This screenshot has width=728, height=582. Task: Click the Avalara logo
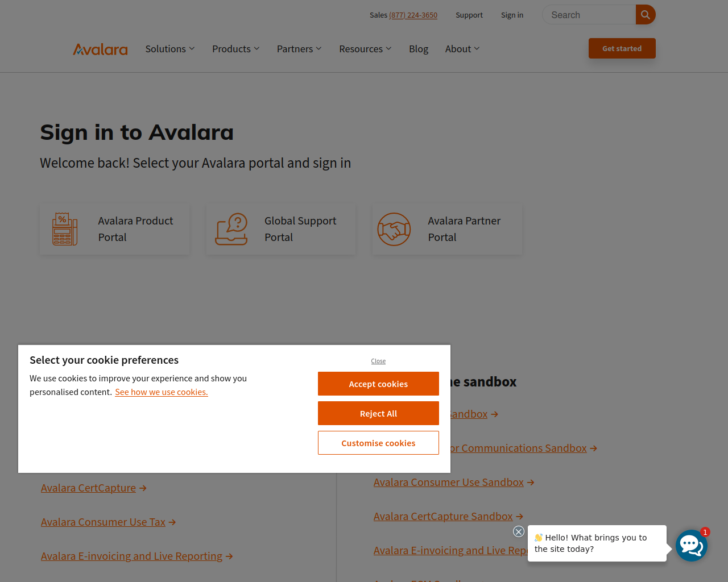tap(100, 49)
